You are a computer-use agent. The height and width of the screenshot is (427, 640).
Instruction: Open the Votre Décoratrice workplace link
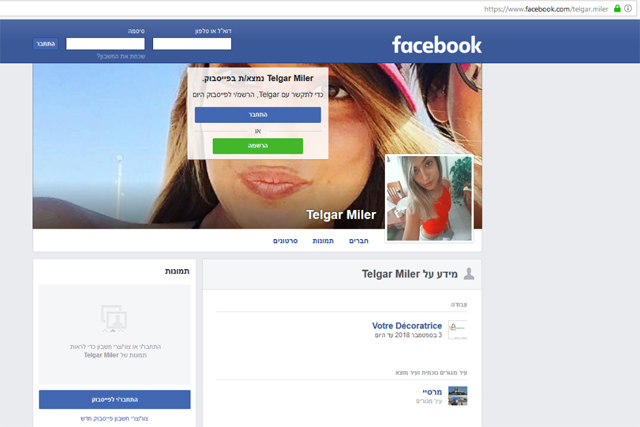(405, 326)
